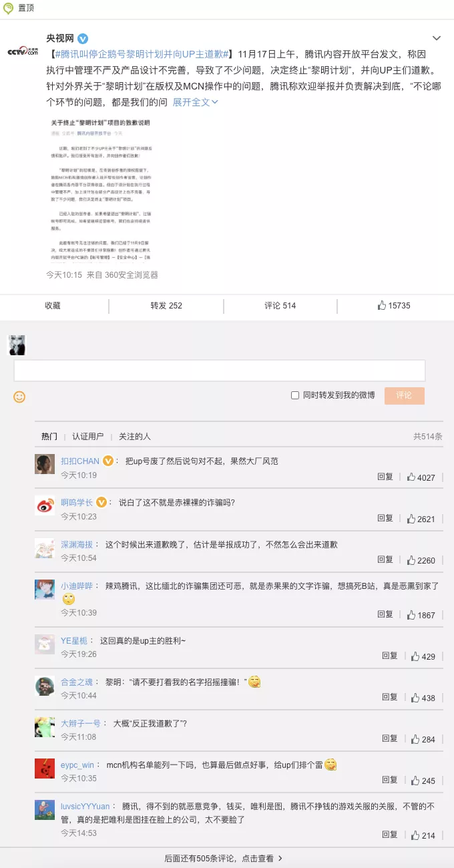Reply to luvsicYYYuan's comment
Screen dimensions: 454x868
390,835
